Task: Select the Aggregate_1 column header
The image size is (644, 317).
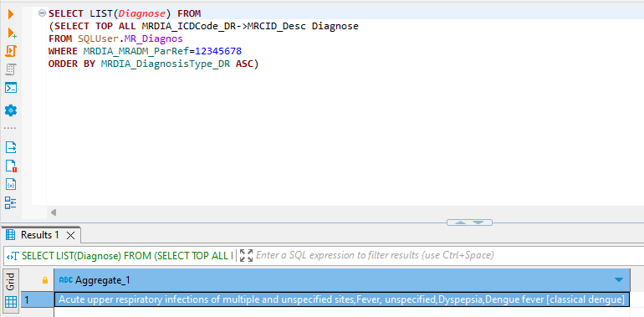Action: [342, 280]
